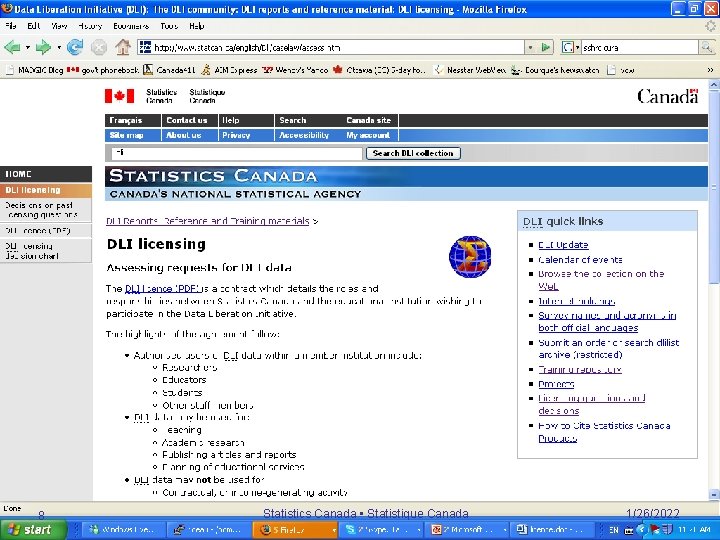Screen dimensions: 720x540
Task: Open the Privacy nav link
Action: coord(236,135)
